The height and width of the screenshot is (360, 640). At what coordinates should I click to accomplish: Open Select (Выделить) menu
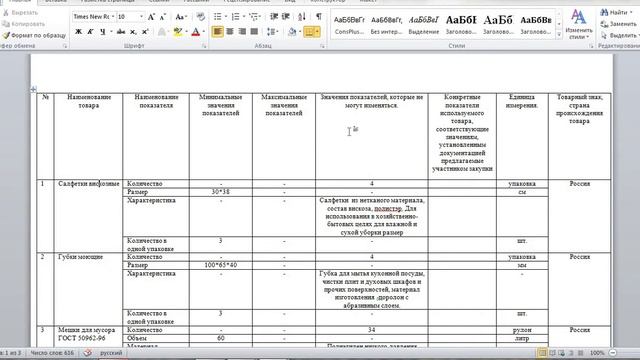point(620,36)
